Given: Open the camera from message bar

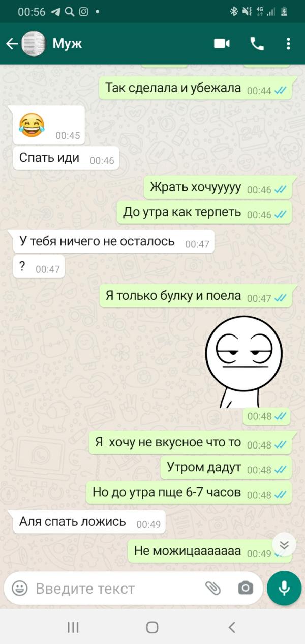Looking at the screenshot, I should click(x=246, y=589).
